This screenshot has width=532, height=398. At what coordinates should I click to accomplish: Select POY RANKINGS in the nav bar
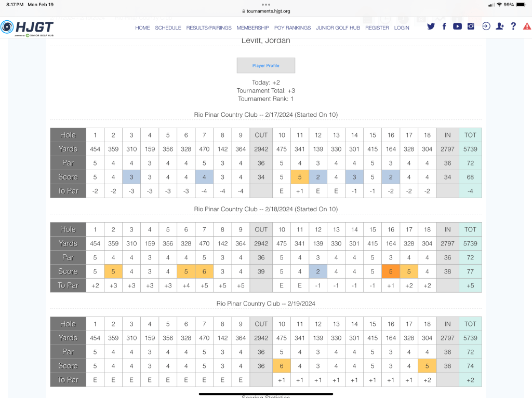click(x=292, y=28)
